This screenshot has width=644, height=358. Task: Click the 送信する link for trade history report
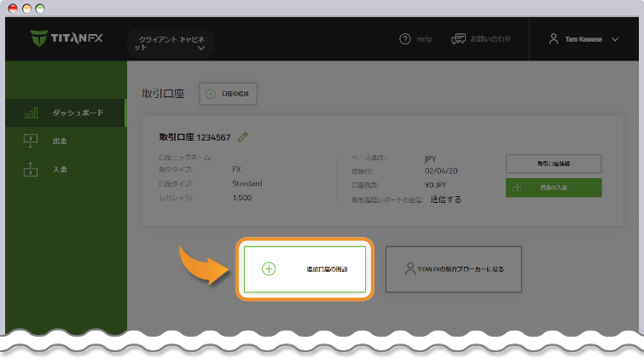[445, 199]
